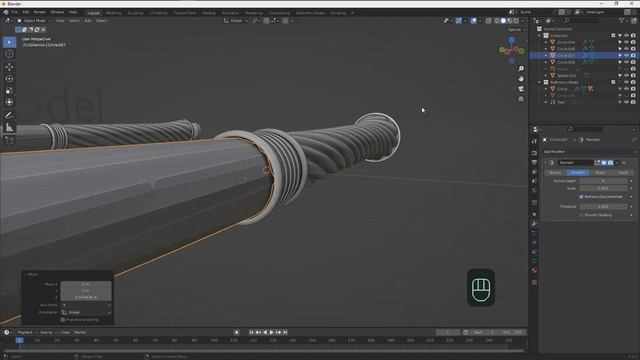Select the Voxel remesh mode
640x360 pixels.
(x=622, y=173)
